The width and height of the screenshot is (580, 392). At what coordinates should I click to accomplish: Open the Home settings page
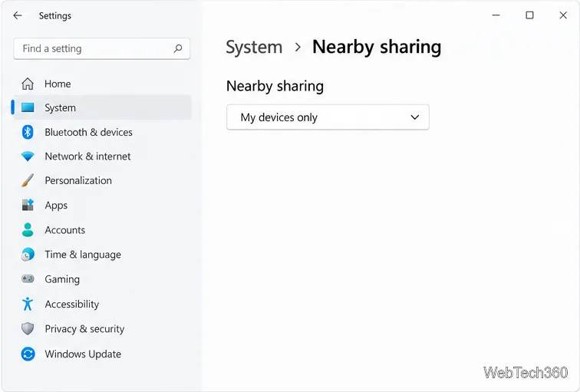103,84
